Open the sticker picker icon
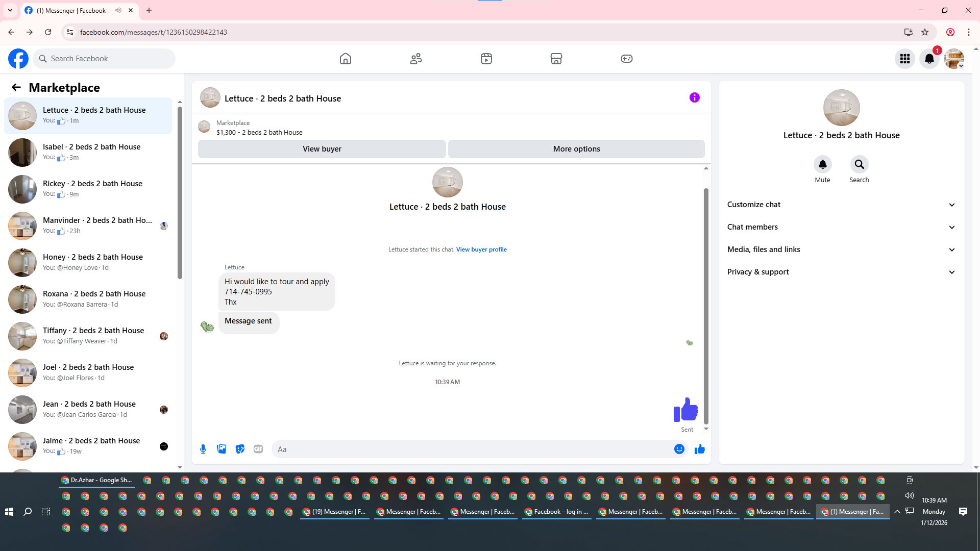 click(240, 449)
